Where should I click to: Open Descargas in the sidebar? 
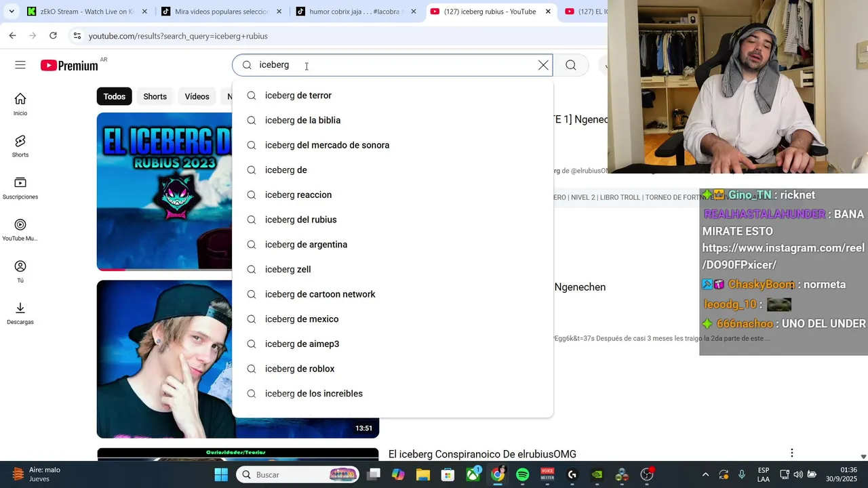tap(20, 314)
